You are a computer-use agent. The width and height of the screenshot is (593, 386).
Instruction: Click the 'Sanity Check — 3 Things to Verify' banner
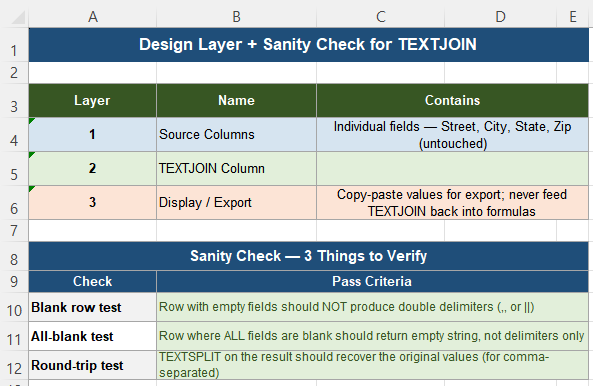coord(309,256)
